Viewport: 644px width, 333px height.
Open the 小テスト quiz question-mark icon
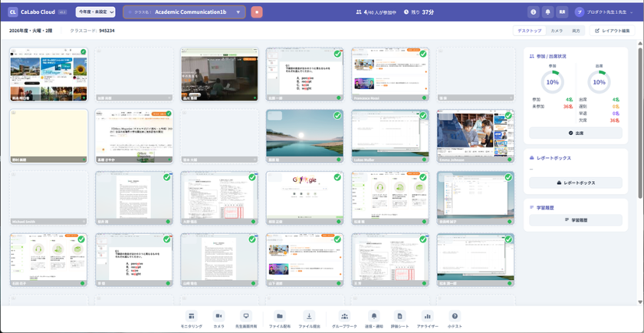pyautogui.click(x=455, y=316)
